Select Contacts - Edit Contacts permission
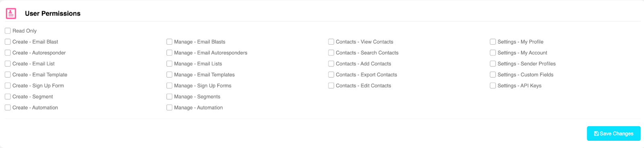This screenshot has width=644, height=148. 331,86
